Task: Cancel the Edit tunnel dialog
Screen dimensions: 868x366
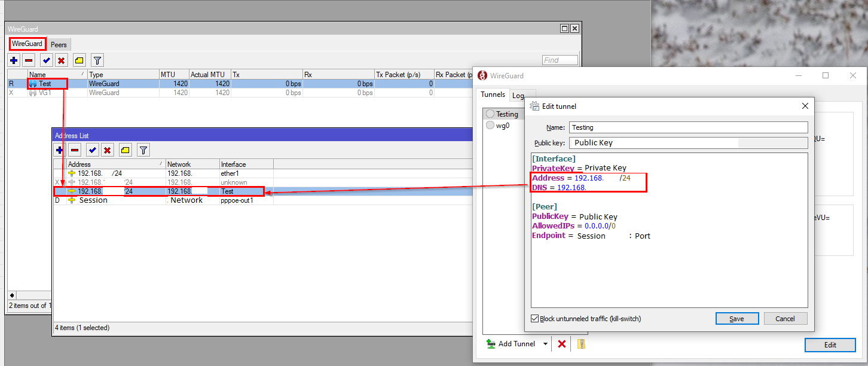Action: [x=786, y=319]
